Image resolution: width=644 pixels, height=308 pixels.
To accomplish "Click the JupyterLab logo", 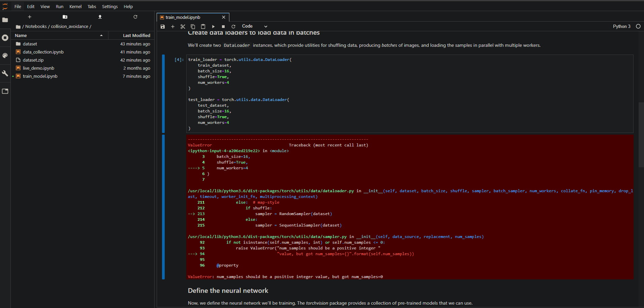I will point(5,6).
